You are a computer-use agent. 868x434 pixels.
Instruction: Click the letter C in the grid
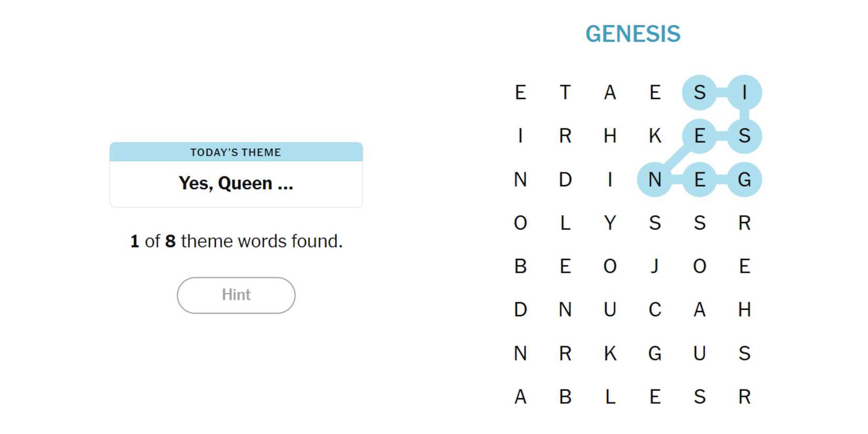654,310
